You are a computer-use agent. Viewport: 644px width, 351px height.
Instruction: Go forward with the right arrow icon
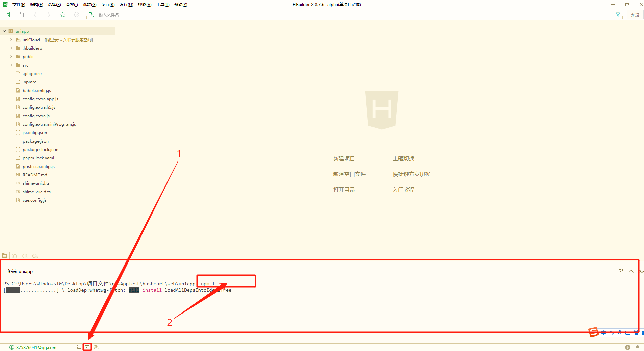pyautogui.click(x=49, y=15)
